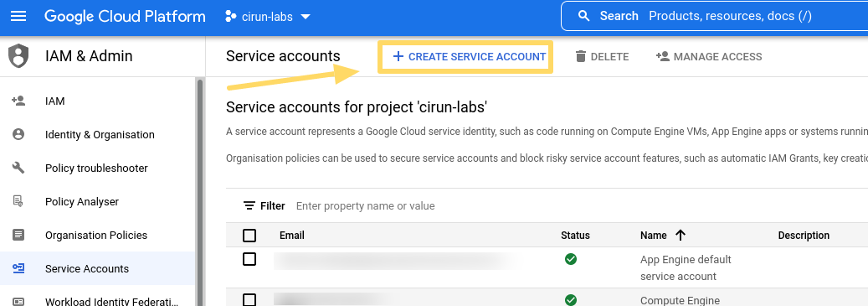Open Organisation Policies in the sidebar

[x=96, y=235]
